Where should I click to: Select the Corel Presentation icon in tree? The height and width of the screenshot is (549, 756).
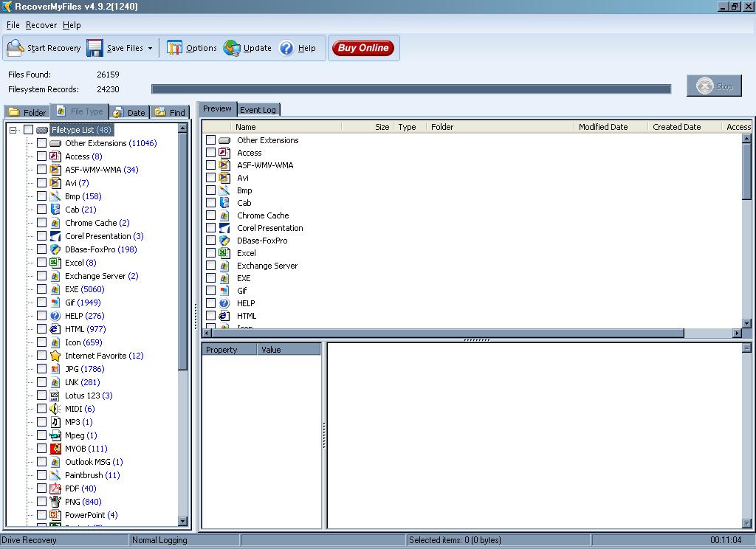click(55, 236)
